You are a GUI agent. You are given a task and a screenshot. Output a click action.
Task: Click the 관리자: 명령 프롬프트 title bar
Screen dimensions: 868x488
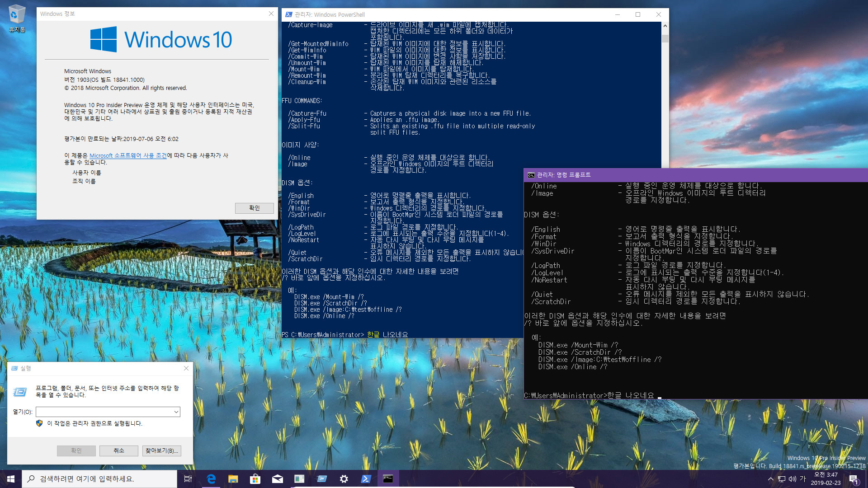click(696, 175)
